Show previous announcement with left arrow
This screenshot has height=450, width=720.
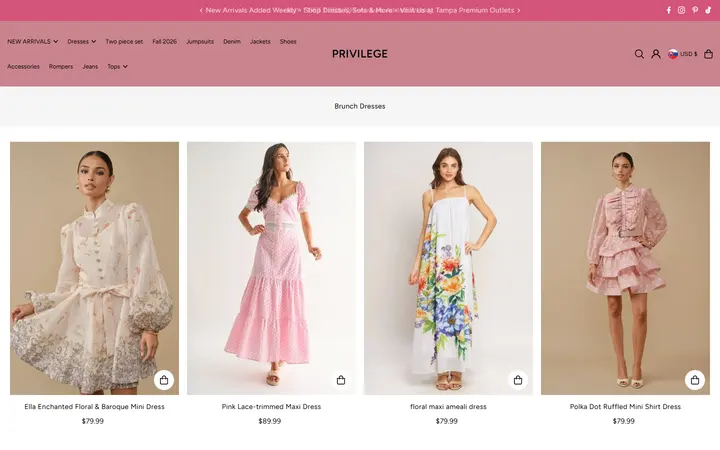(x=201, y=11)
